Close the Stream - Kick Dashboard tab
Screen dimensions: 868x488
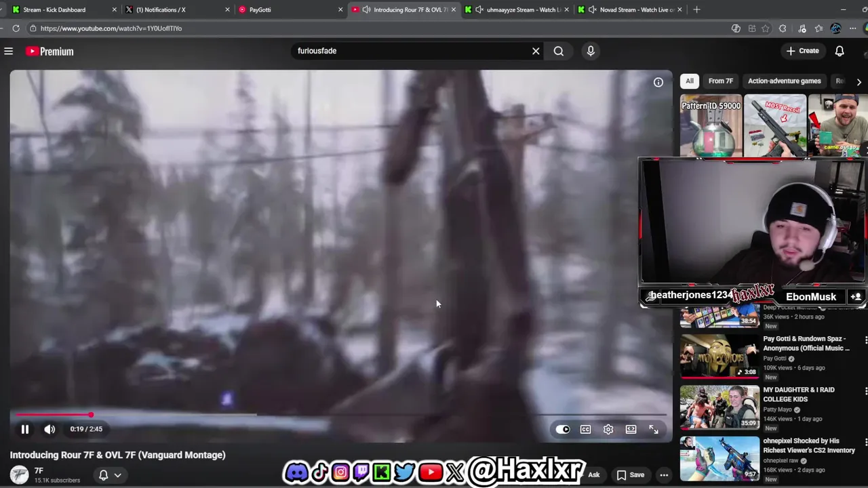(x=114, y=9)
